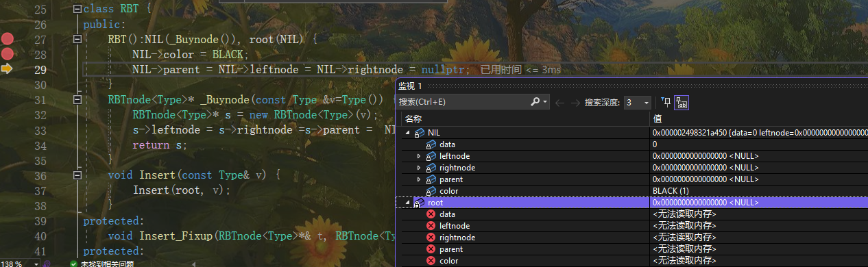Click the leftnode <NULL> value under NIL
Image resolution: width=868 pixels, height=267 pixels.
[x=706, y=156]
